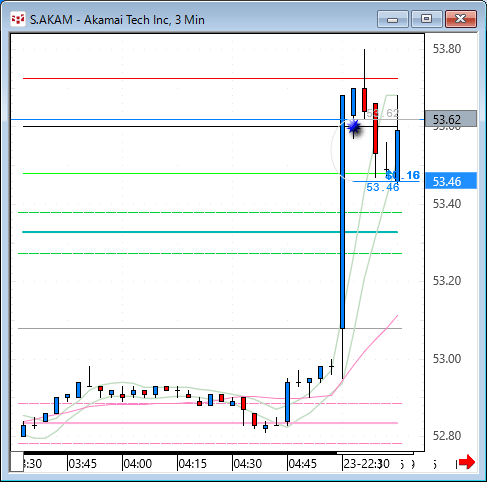Click the horizontal time scrollbar thumb
This screenshot has width=487, height=482.
click(375, 453)
